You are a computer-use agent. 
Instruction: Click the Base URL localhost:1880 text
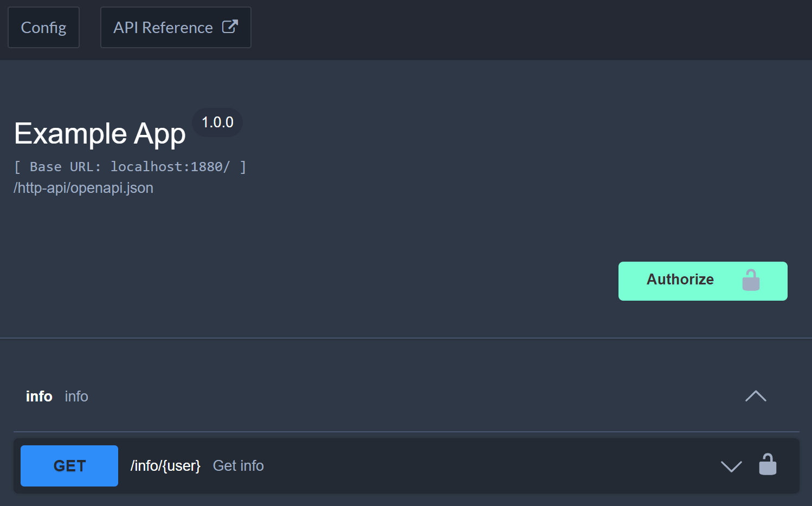(130, 167)
